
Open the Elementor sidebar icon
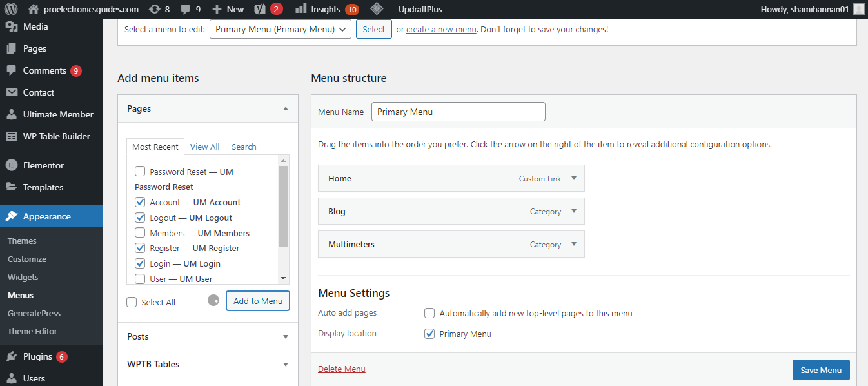[12, 165]
